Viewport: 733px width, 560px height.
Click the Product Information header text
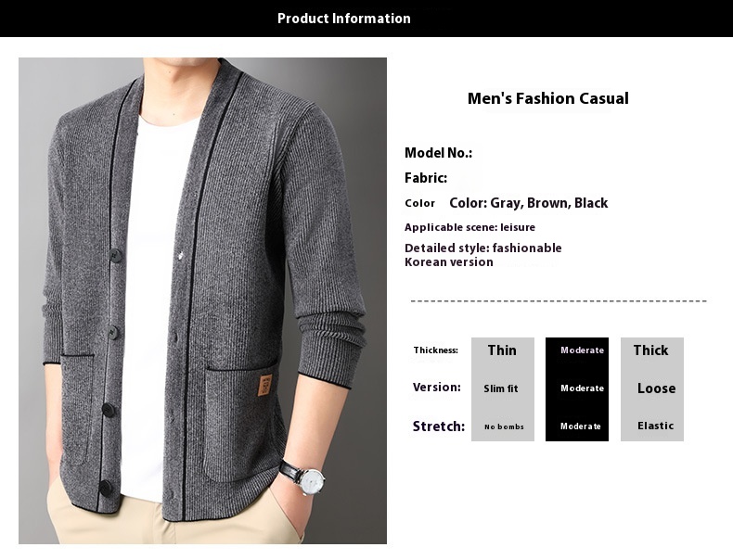coord(343,19)
